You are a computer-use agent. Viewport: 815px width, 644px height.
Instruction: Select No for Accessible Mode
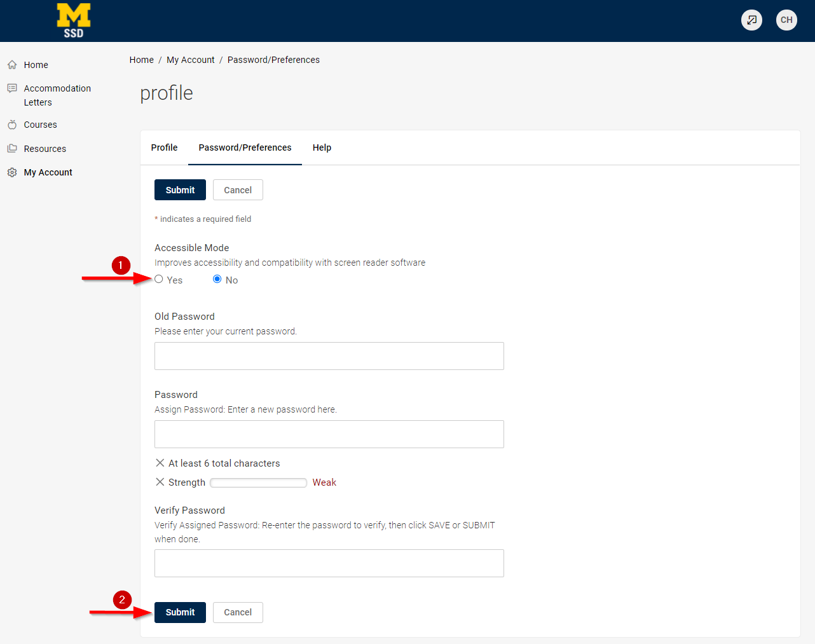[x=217, y=279]
